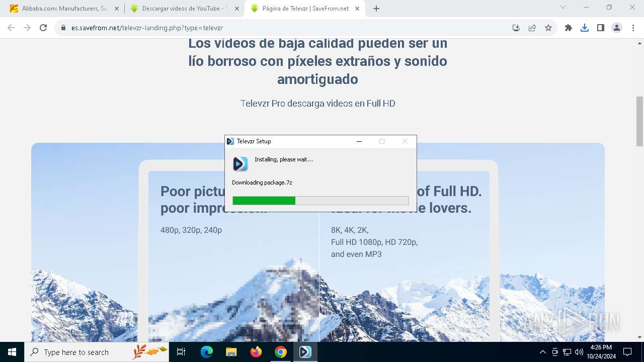Click 'Televzr Pro descarga videos en Full HD' text
Screen dimensions: 644x362
click(317, 104)
